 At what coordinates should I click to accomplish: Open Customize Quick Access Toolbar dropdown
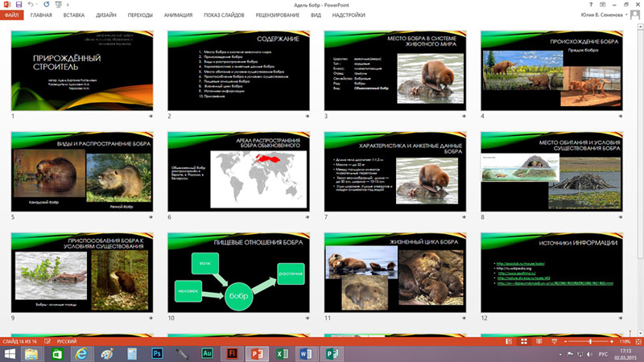pos(68,4)
